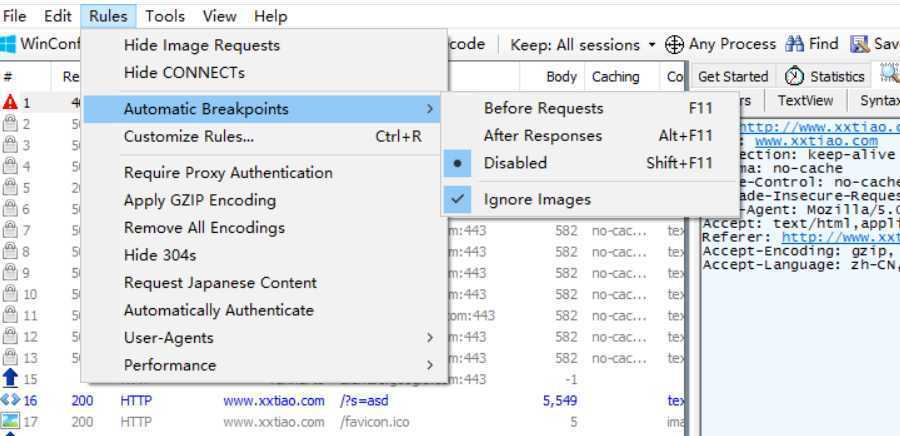Choose Customize Rules menu entry

pyautogui.click(x=265, y=137)
